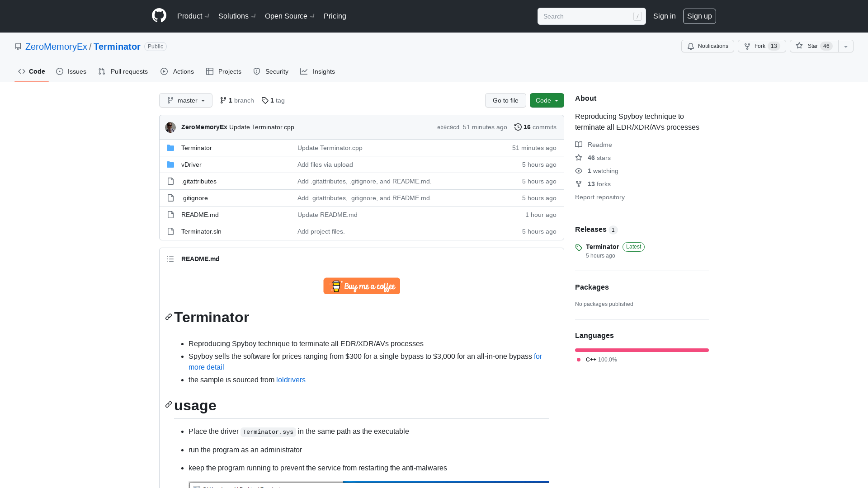
Task: Click the pink C++ language bar
Action: coord(642,350)
